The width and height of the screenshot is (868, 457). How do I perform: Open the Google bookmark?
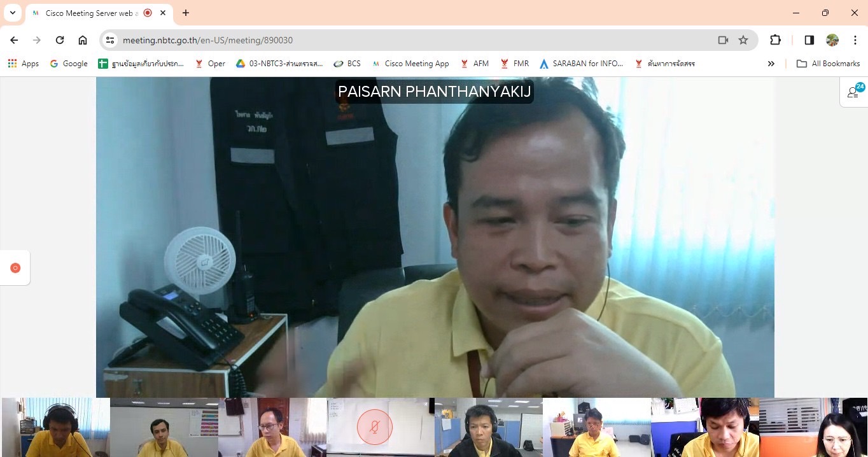click(69, 64)
